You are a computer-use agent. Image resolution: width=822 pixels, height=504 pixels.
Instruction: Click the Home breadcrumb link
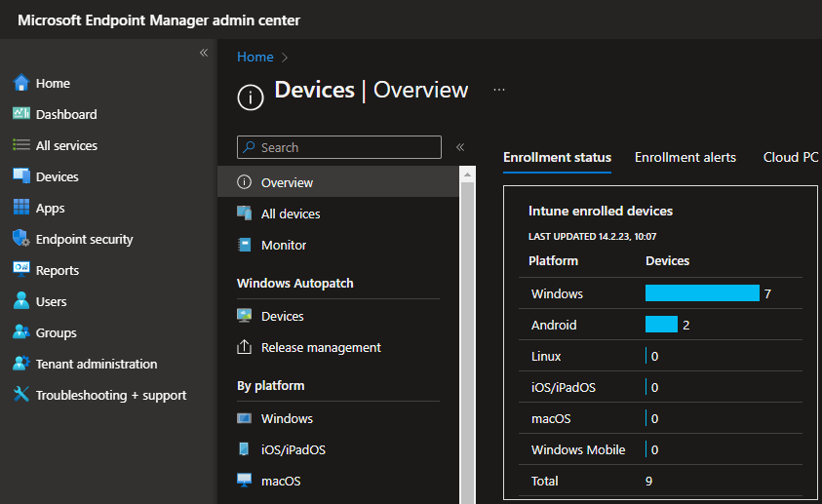tap(254, 58)
